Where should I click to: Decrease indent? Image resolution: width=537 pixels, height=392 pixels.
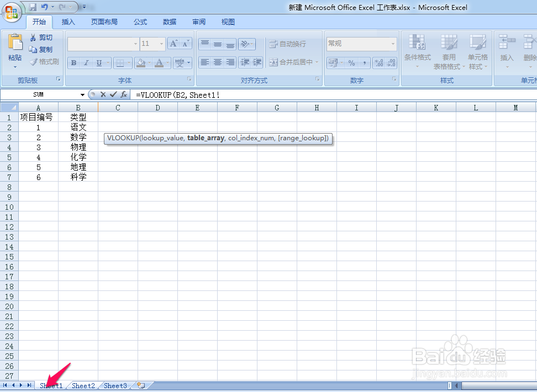click(x=245, y=62)
